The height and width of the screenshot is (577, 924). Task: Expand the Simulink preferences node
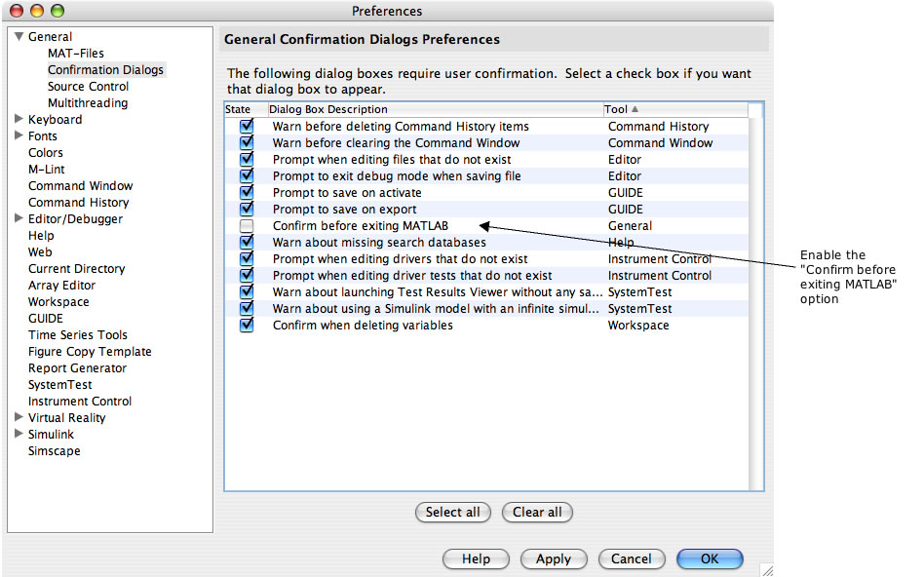pos(19,435)
